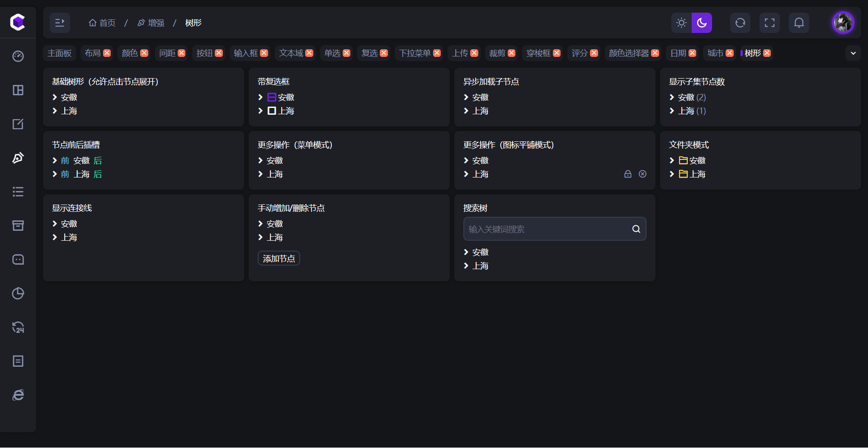Click 上海 node in 节点前后插槽
Screen dimensions: 868x448
point(82,174)
